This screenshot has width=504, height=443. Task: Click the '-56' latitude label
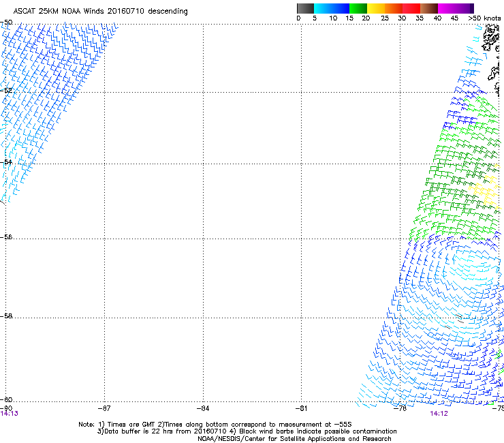click(x=6, y=236)
